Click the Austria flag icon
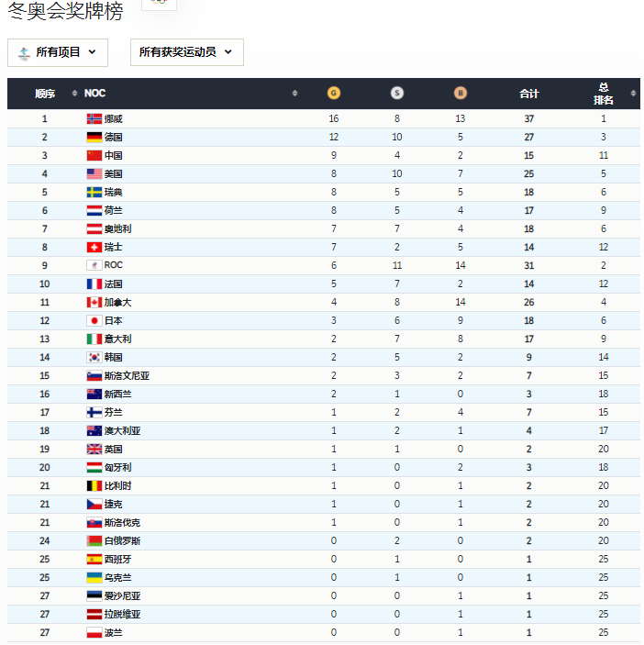Screen dimensions: 644x645 click(x=94, y=228)
